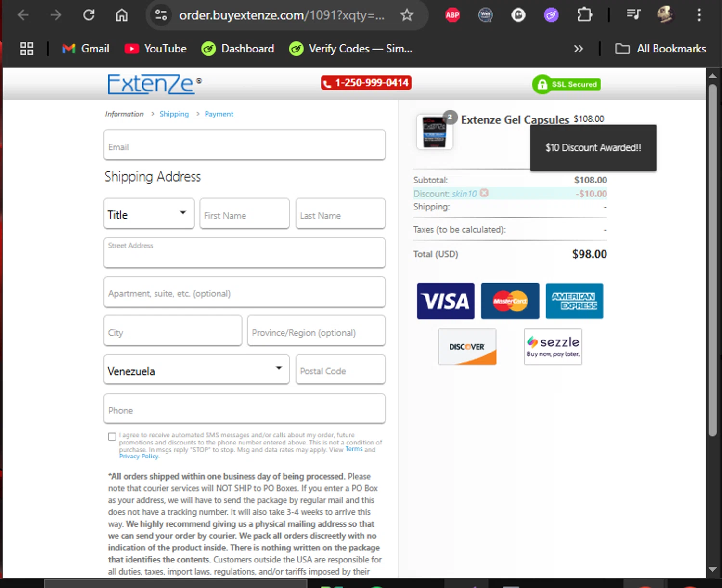Click the First Name field
Screen dimensions: 722x588
(245, 213)
